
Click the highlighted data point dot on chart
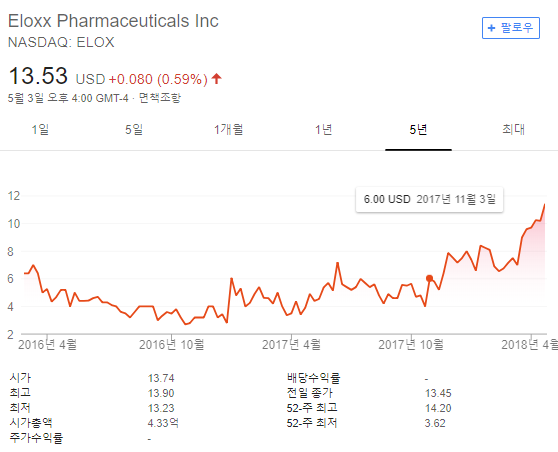coord(430,278)
